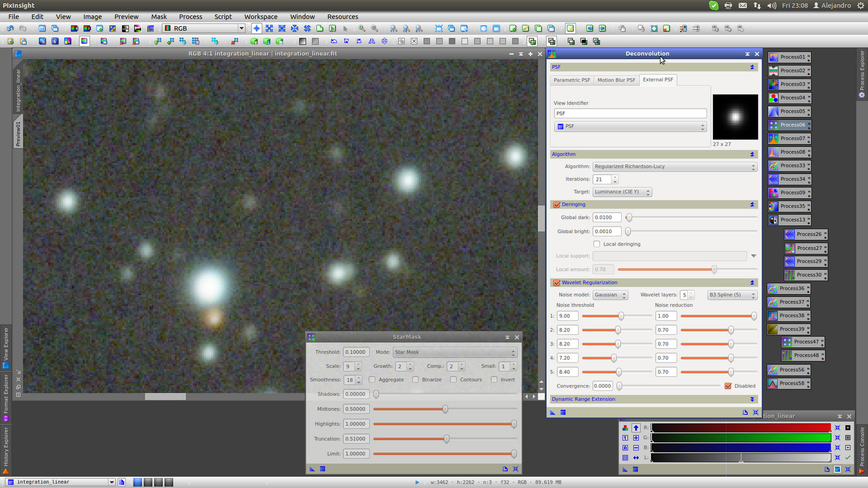The height and width of the screenshot is (488, 868).
Task: Switch to the Motion Blur PSF tab
Action: point(616,80)
